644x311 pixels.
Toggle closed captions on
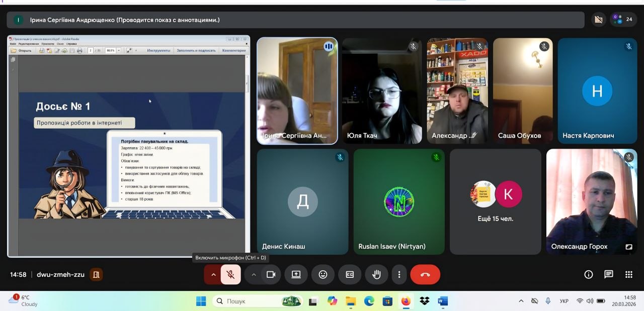click(350, 274)
